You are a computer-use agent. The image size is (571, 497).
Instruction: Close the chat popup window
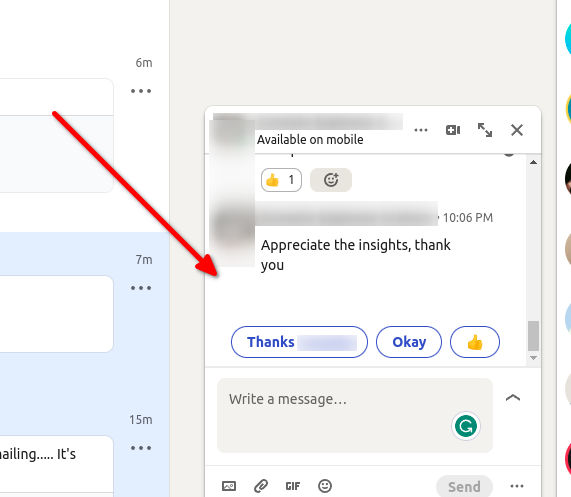point(517,130)
